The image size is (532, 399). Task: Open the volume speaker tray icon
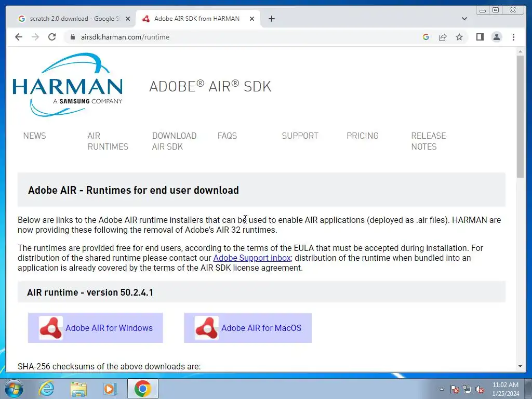(x=480, y=389)
